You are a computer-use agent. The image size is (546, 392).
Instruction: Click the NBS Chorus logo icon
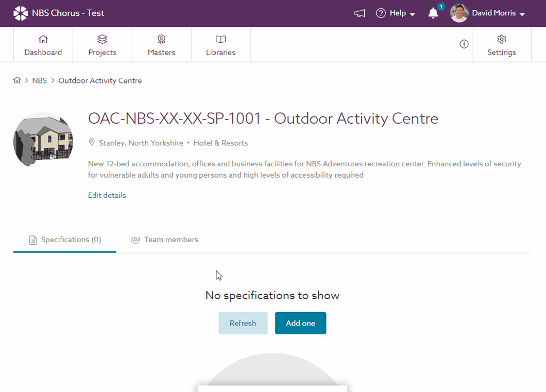click(21, 13)
